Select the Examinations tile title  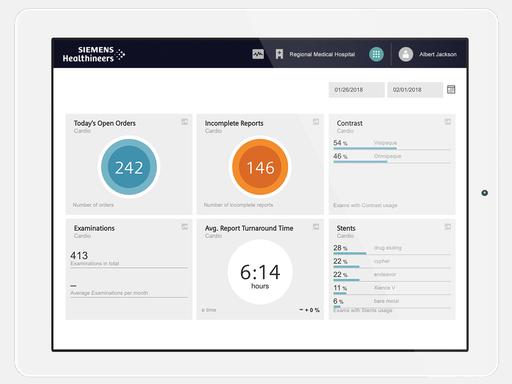[x=94, y=228]
